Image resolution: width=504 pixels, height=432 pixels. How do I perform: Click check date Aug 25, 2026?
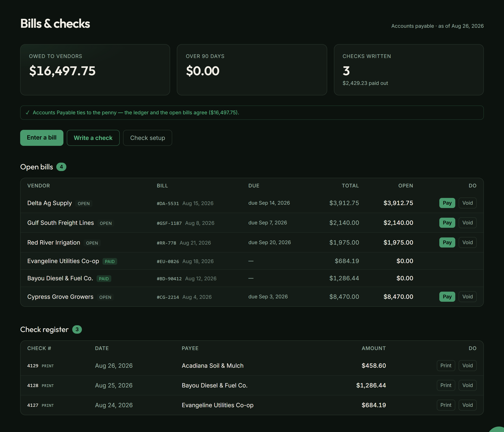(114, 385)
